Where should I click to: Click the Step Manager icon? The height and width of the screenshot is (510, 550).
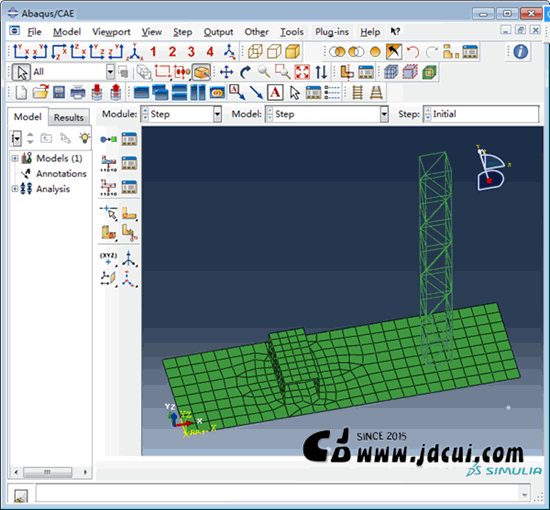pyautogui.click(x=129, y=139)
